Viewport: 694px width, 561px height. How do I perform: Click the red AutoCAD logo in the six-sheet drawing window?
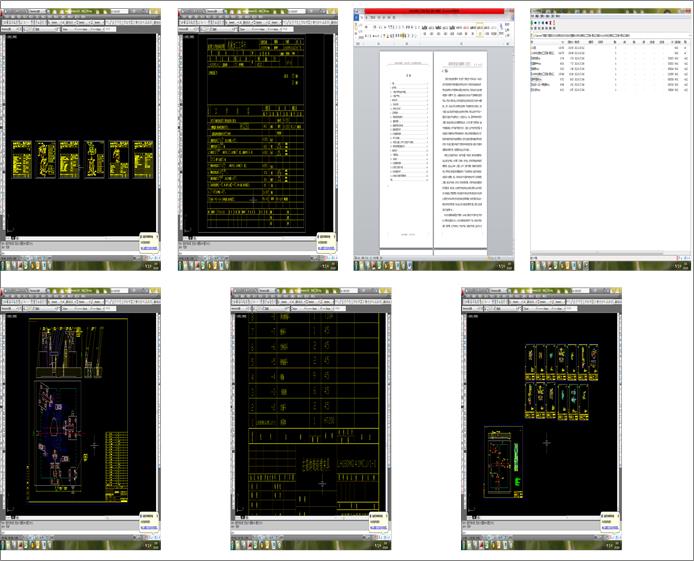click(x=6, y=9)
